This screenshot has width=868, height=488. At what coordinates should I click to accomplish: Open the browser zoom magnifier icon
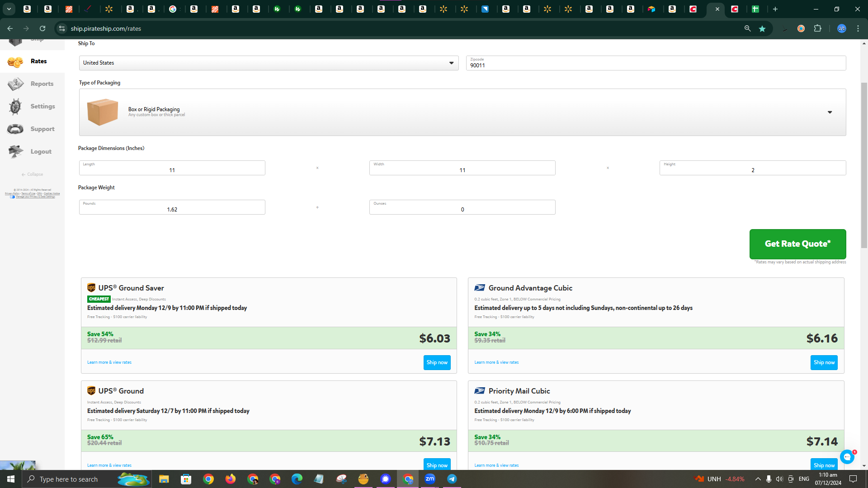(x=748, y=28)
